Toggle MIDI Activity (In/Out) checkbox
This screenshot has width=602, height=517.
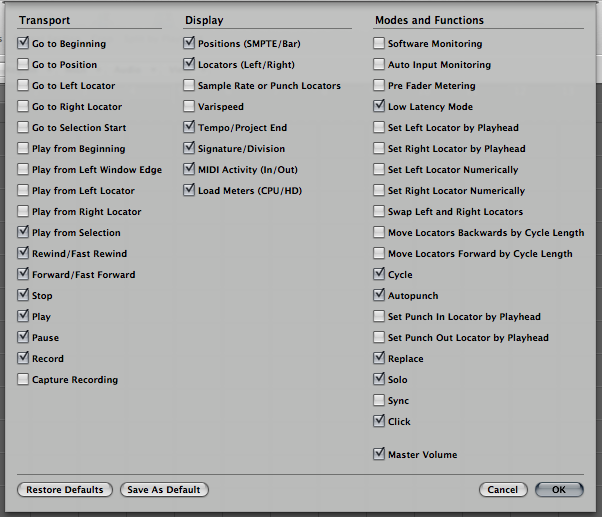click(x=190, y=170)
